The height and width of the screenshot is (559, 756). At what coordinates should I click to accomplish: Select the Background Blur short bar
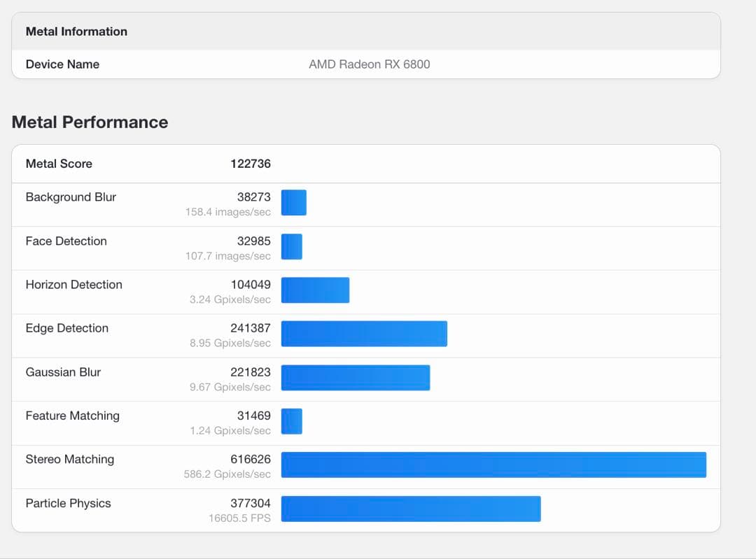294,203
